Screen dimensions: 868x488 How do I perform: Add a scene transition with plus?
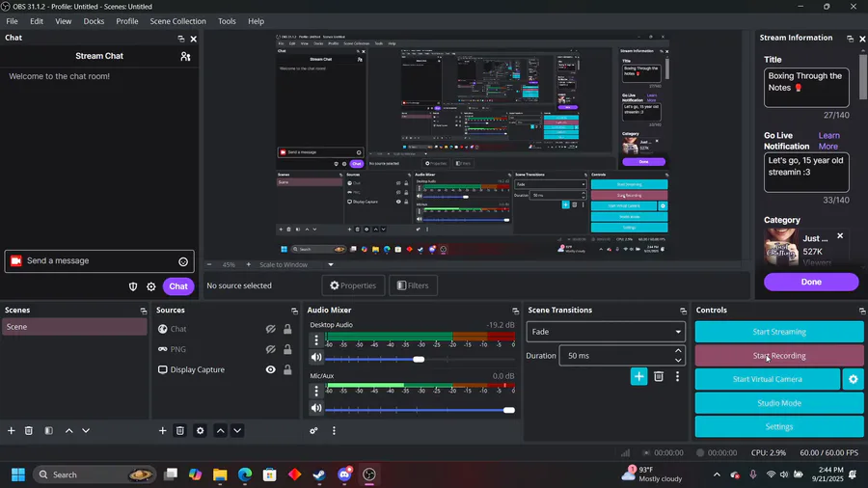[x=638, y=376]
